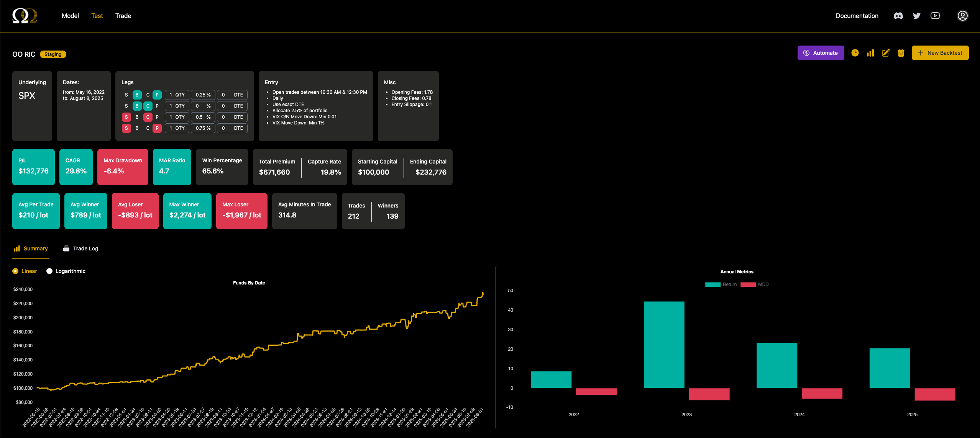
Task: Select the Linear scale radio button
Action: 15,271
